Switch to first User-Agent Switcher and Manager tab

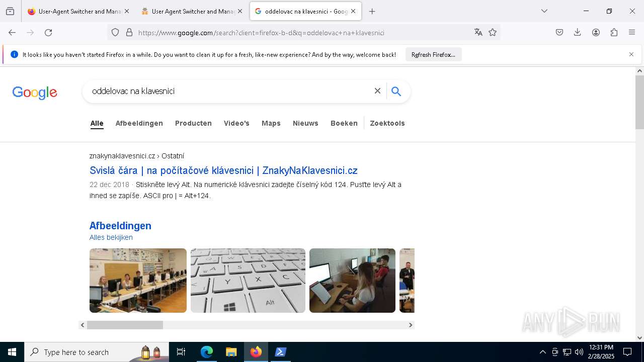pos(78,11)
